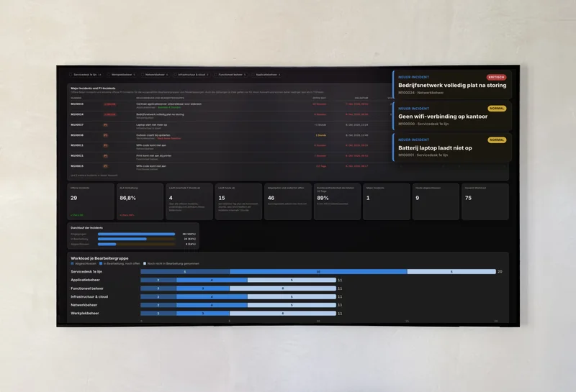This screenshot has height=392, width=576.
Task: Open the Major Incidents card showing 1
Action: pyautogui.click(x=387, y=201)
